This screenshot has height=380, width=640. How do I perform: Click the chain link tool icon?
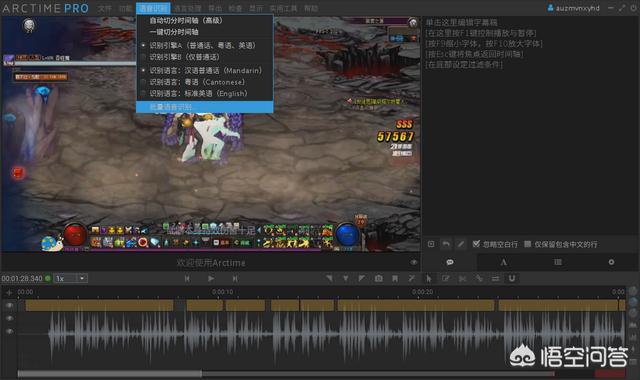click(x=478, y=278)
